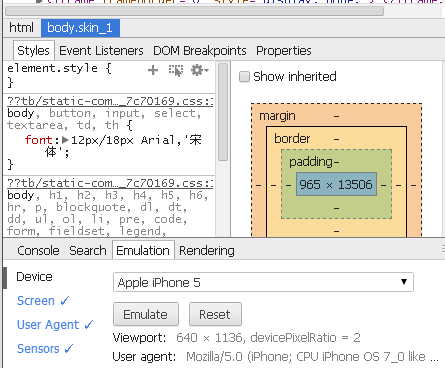Expand the font shorthand property triangle
The image size is (445, 368).
point(65,140)
